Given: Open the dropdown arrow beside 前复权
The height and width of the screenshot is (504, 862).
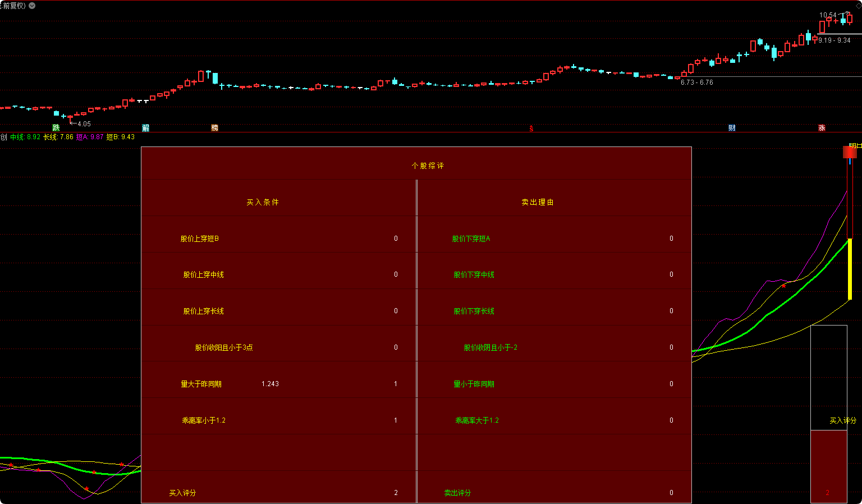Looking at the screenshot, I should 32,6.
